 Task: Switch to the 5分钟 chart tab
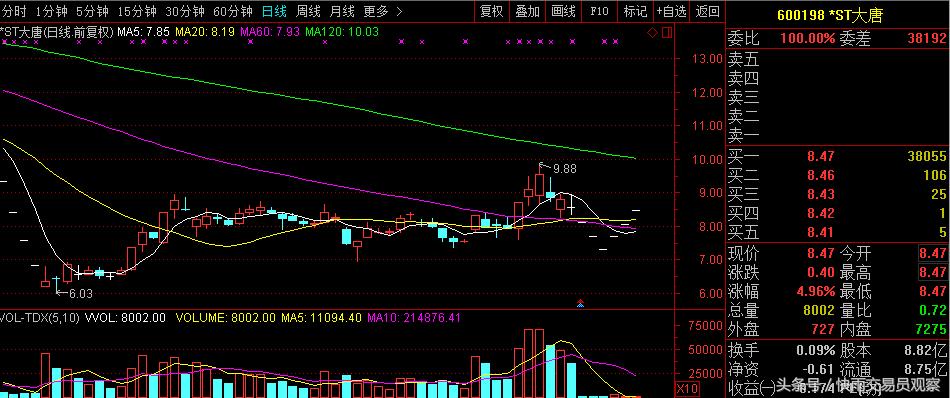(x=91, y=11)
